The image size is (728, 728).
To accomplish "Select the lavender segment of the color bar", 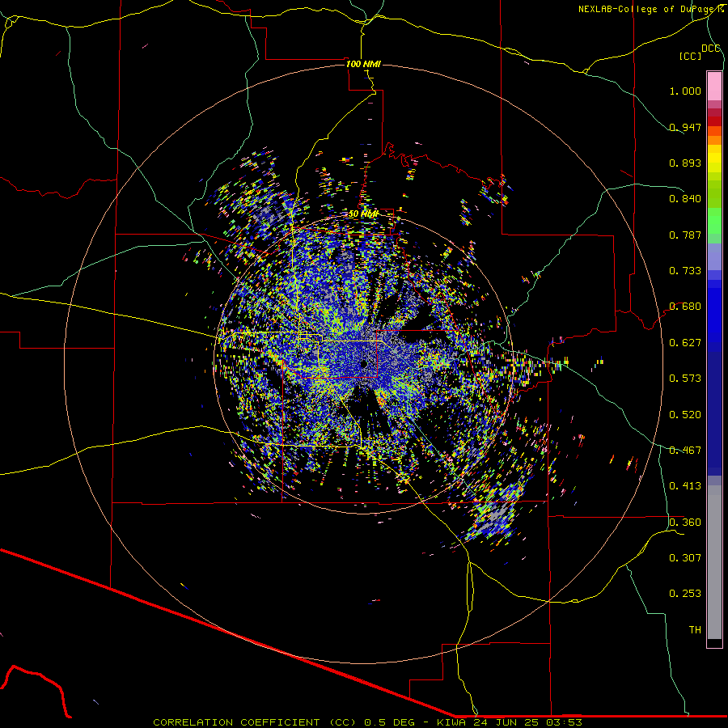I will point(714,257).
